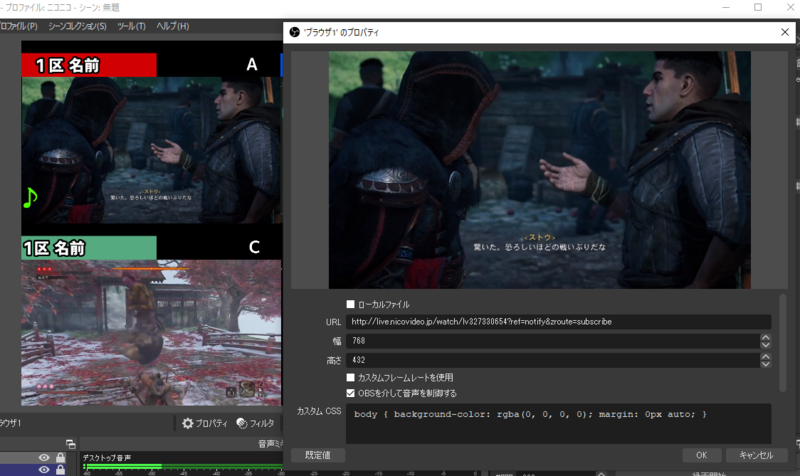The image size is (800, 476).
Task: Uncheck OBSを介して音声を制御する
Action: [x=350, y=393]
